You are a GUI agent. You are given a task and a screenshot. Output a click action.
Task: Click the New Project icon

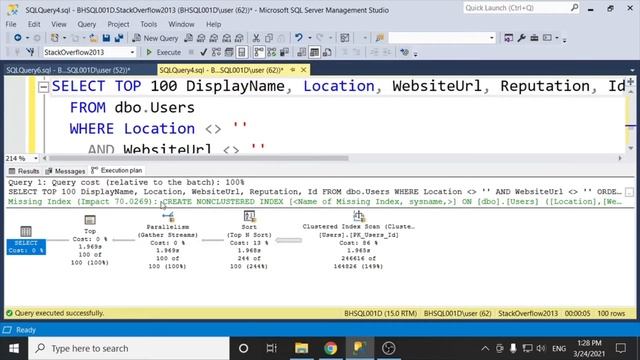pos(54,38)
